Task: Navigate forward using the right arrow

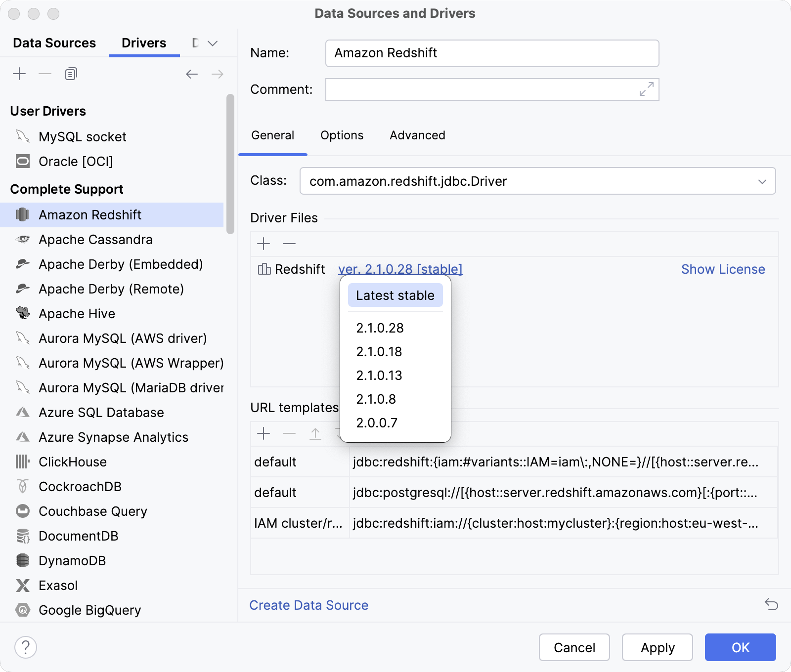Action: click(x=217, y=74)
